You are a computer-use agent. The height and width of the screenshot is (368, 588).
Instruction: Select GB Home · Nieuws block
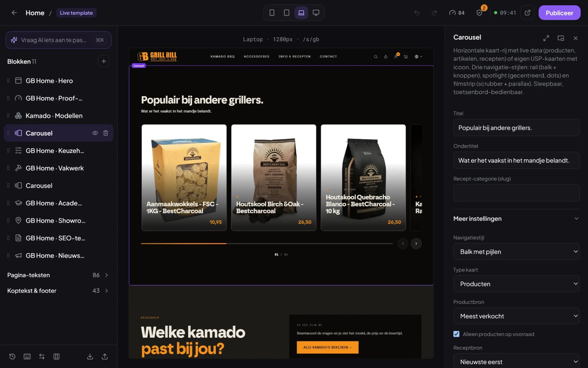point(58,255)
